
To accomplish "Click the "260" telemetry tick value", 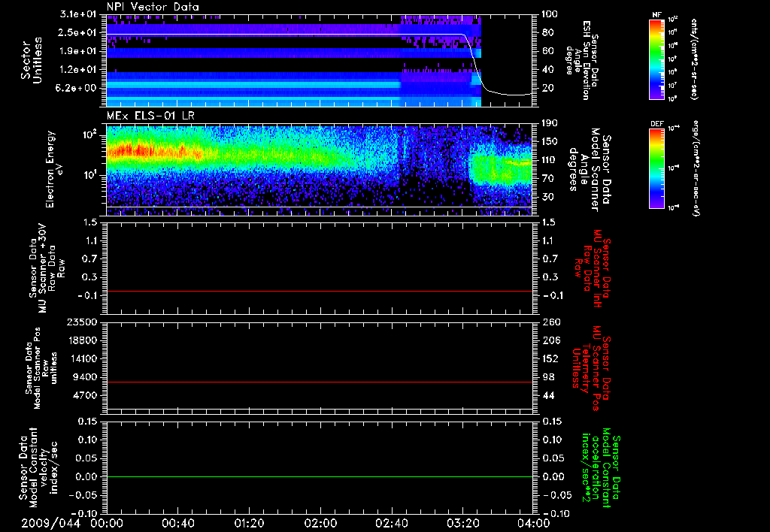I will tap(550, 322).
